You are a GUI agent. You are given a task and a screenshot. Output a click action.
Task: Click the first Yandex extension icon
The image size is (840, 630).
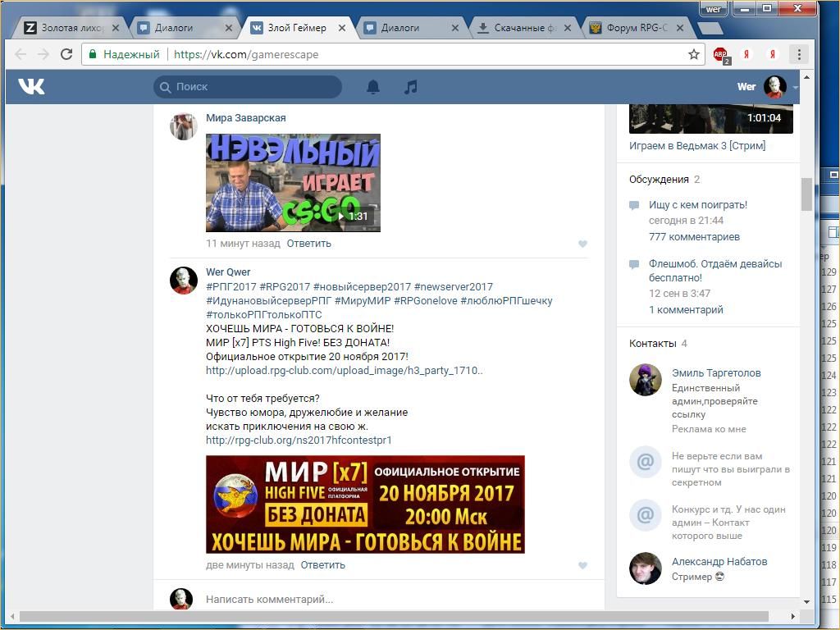746,54
